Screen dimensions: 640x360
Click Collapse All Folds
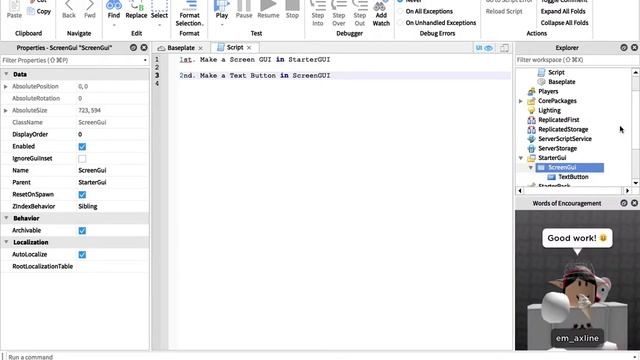[x=564, y=23]
